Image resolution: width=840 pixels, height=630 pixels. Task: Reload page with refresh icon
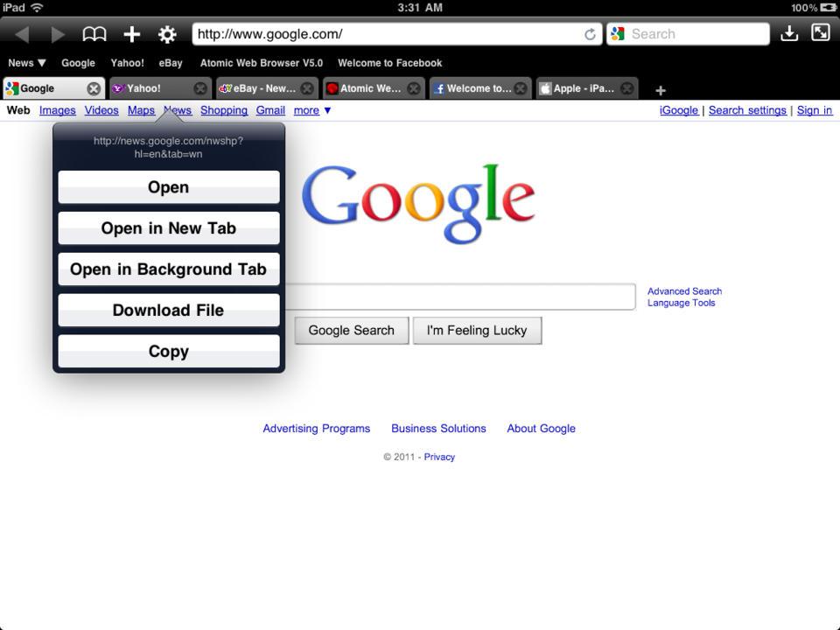point(590,34)
